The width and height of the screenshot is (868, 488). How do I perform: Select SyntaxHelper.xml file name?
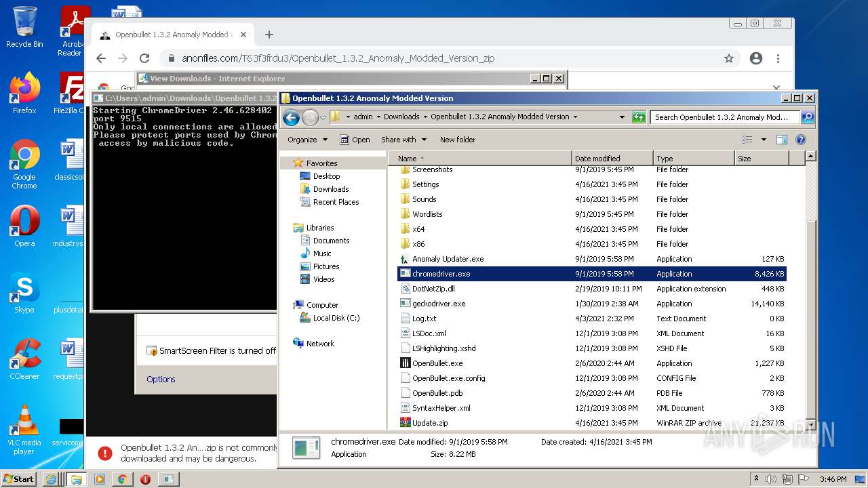(x=441, y=408)
